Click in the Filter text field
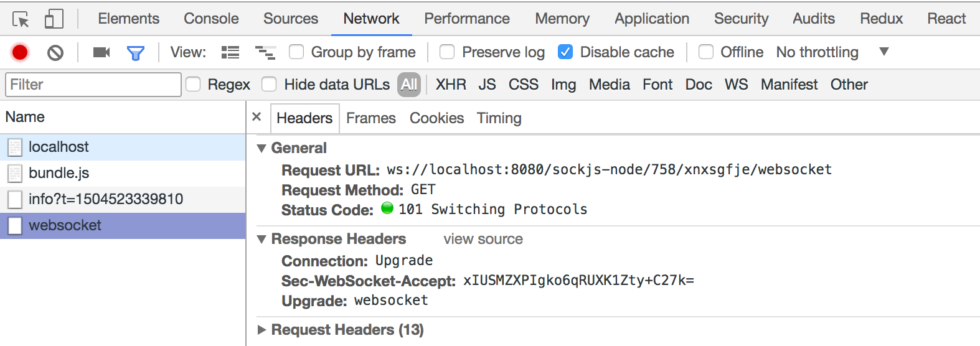 [x=93, y=85]
